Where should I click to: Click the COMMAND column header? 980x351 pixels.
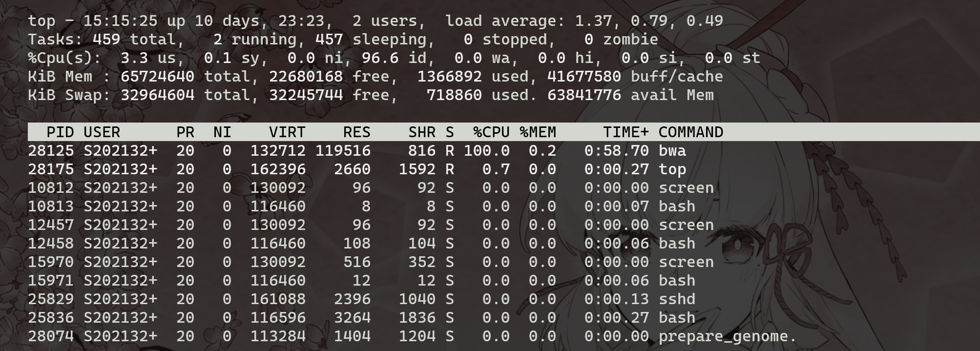pos(690,132)
